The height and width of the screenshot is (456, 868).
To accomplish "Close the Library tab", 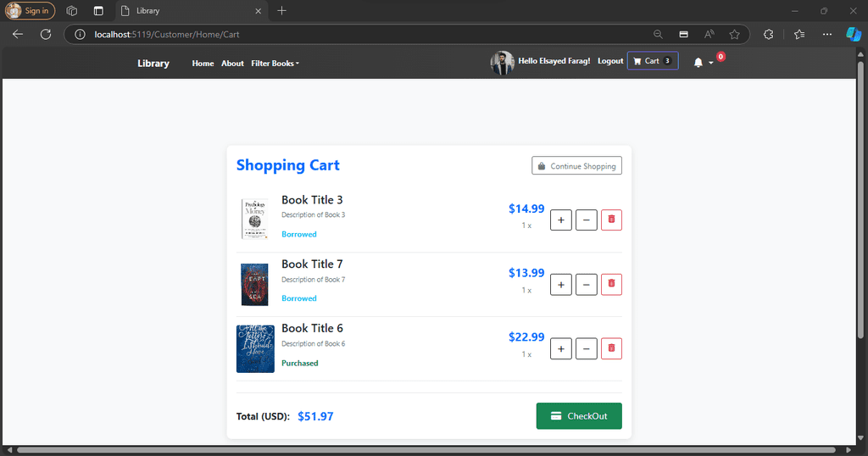I will (x=258, y=10).
